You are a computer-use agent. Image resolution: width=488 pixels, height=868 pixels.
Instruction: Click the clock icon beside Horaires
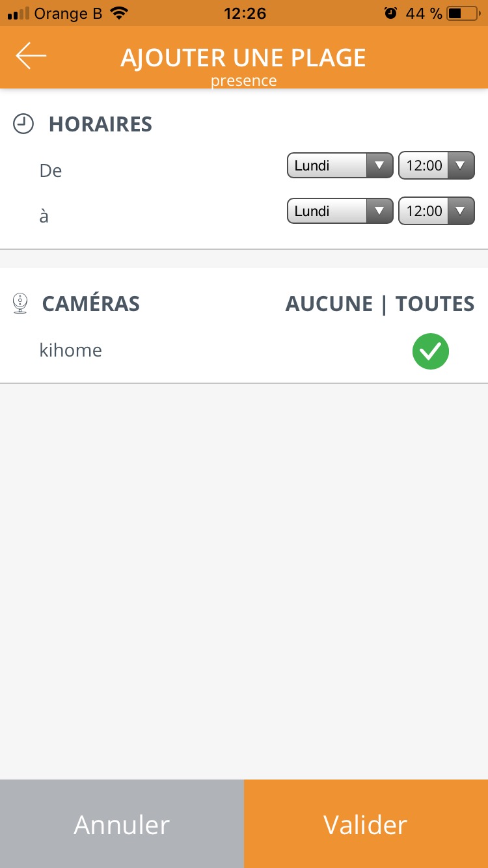pyautogui.click(x=23, y=124)
